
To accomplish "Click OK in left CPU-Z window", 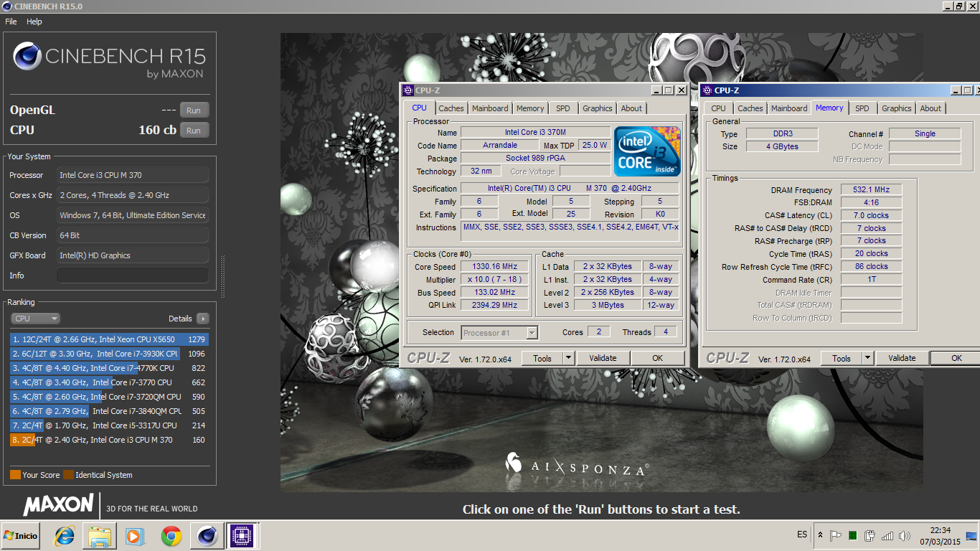I will [658, 358].
